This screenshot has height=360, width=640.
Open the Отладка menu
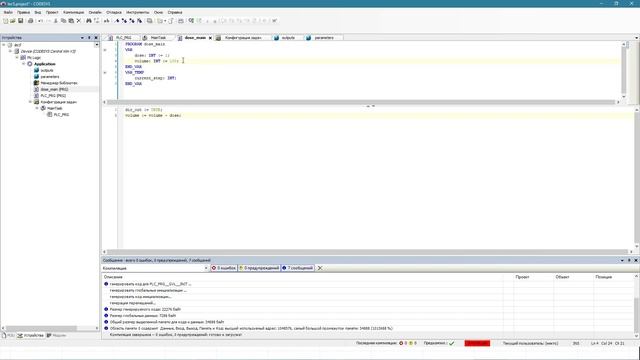pyautogui.click(x=114, y=12)
